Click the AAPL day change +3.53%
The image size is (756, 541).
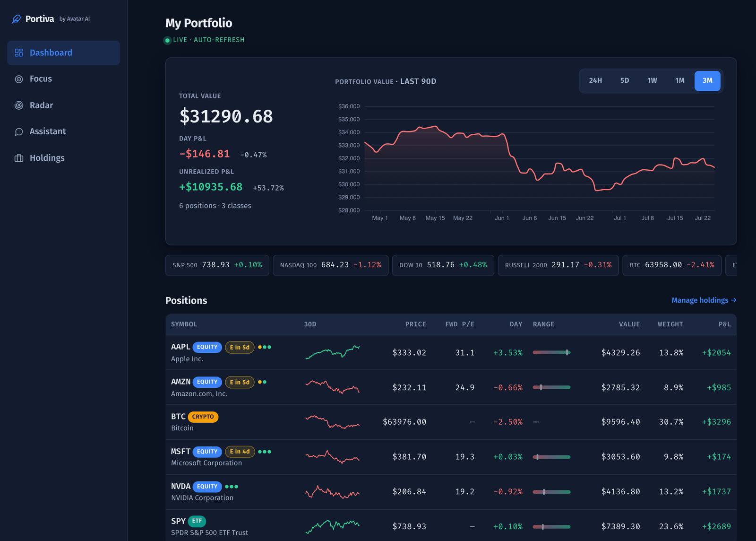pyautogui.click(x=508, y=353)
